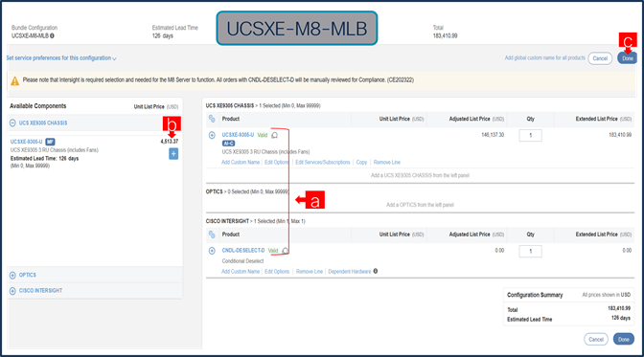The width and height of the screenshot is (644, 357).
Task: Expand the CISCO INTERSIGHT component section
Action: tap(12, 291)
